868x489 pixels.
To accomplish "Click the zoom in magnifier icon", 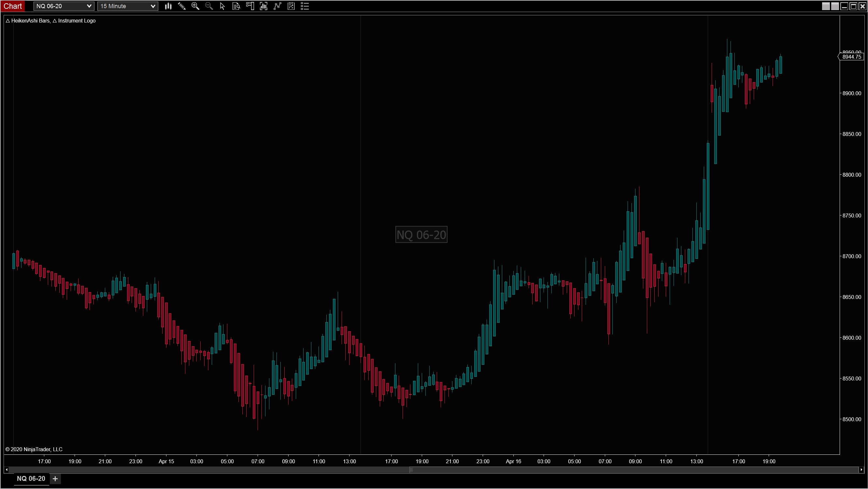I will (195, 6).
